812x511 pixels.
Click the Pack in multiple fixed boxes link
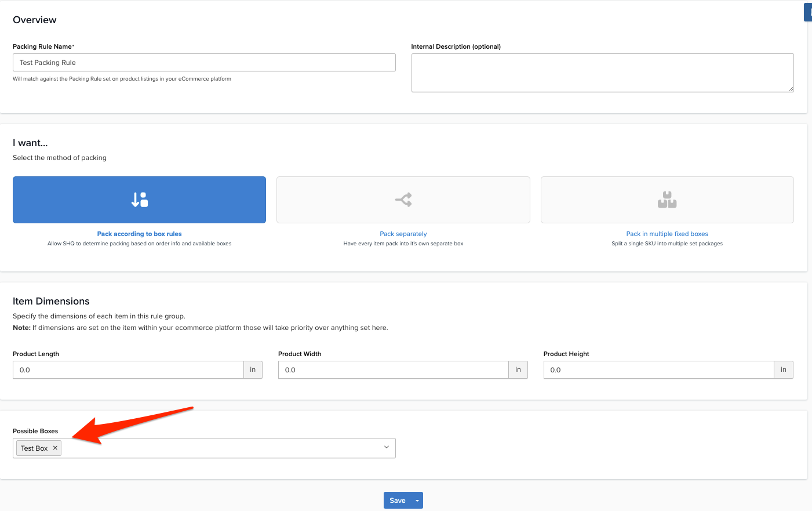(x=667, y=234)
